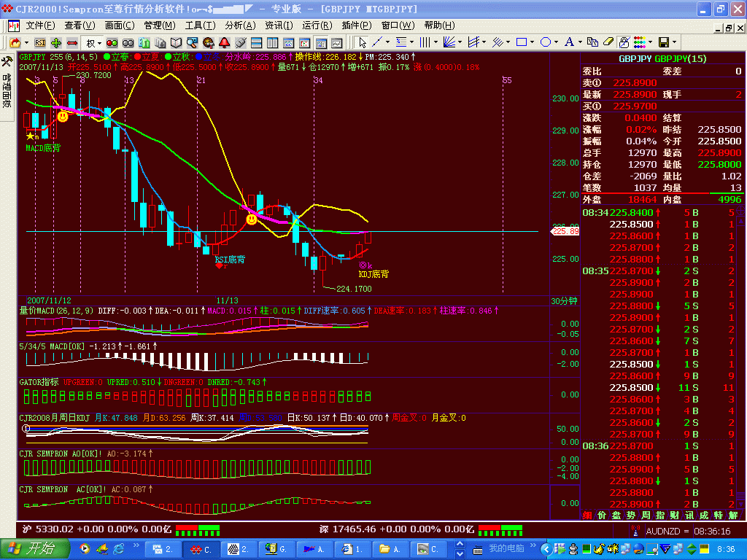Open dropdown arrow beside save disk icon

click(x=675, y=42)
